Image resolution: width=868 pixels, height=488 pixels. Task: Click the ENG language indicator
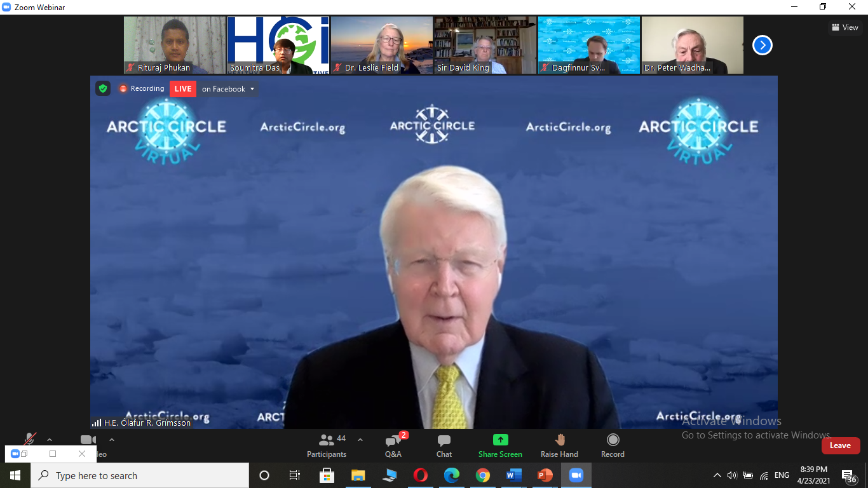pos(782,475)
